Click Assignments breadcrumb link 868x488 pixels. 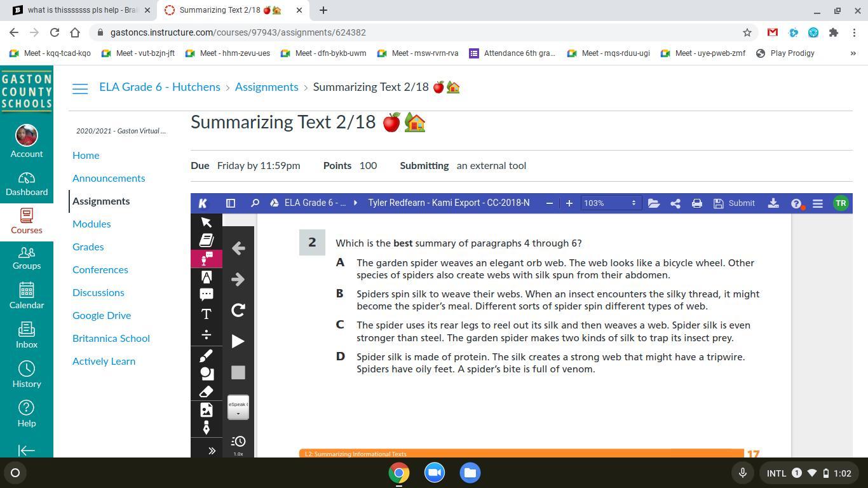click(x=266, y=87)
